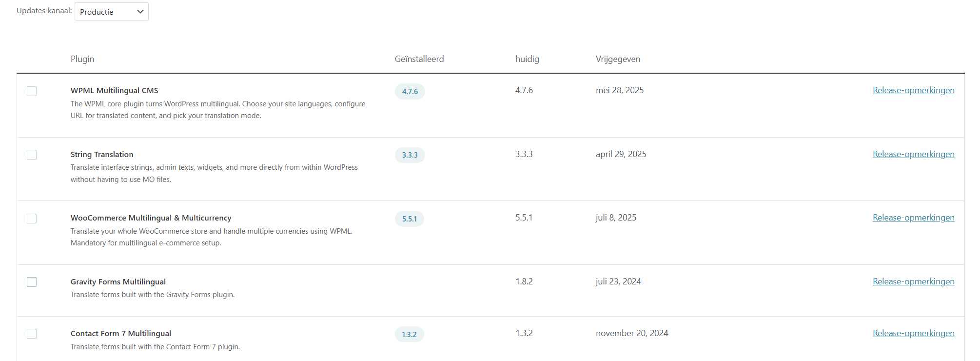Click the 5.5.1 installed version badge
Screen dimensions: 980x361
click(x=409, y=219)
